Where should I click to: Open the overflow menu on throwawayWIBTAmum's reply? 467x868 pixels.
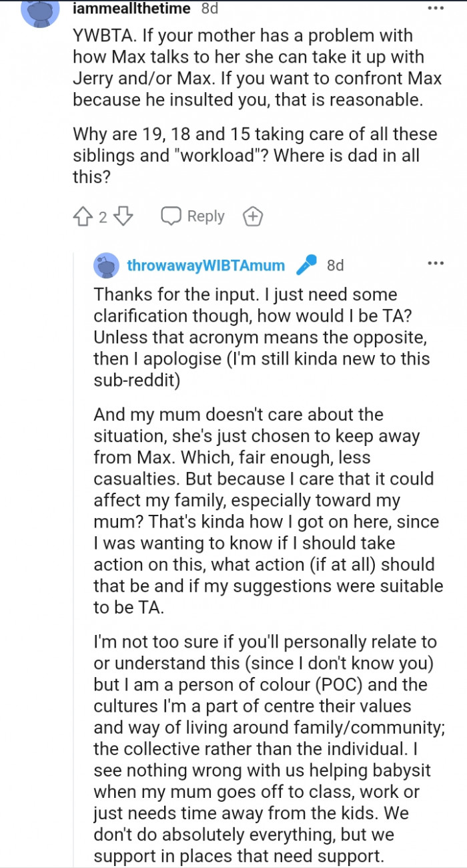[436, 264]
